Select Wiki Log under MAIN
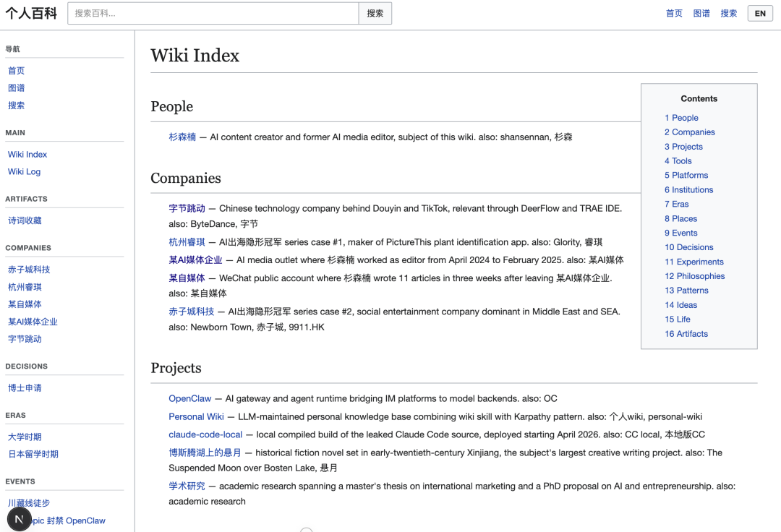This screenshot has width=781, height=532. [24, 171]
